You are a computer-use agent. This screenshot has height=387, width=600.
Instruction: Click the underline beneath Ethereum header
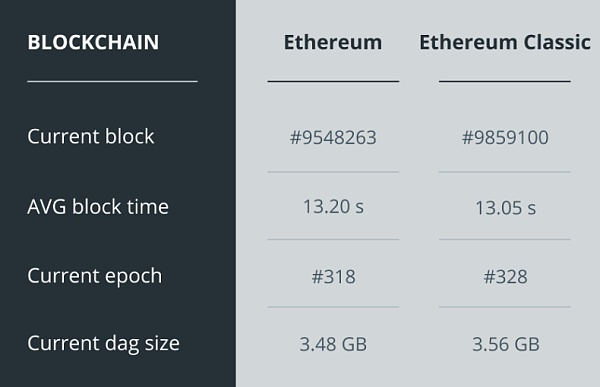pos(333,81)
